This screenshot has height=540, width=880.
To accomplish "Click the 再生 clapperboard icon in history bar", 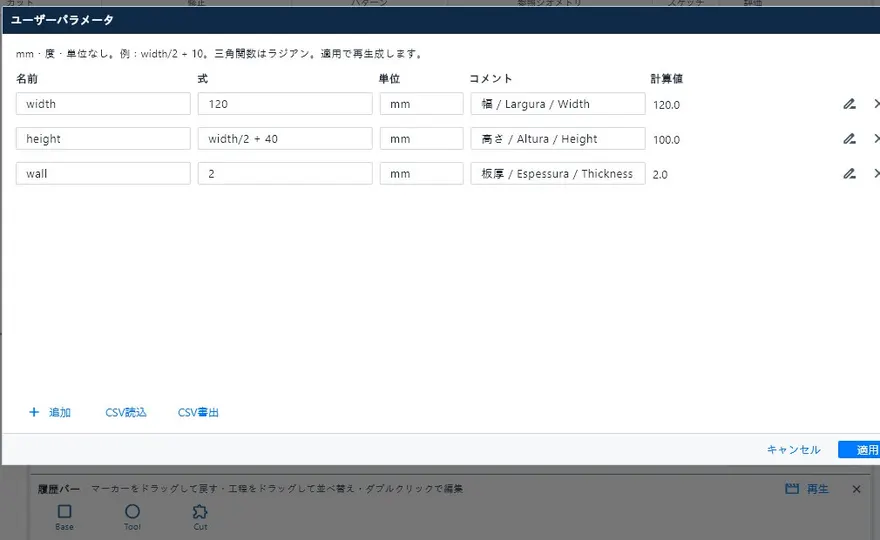I will click(792, 489).
